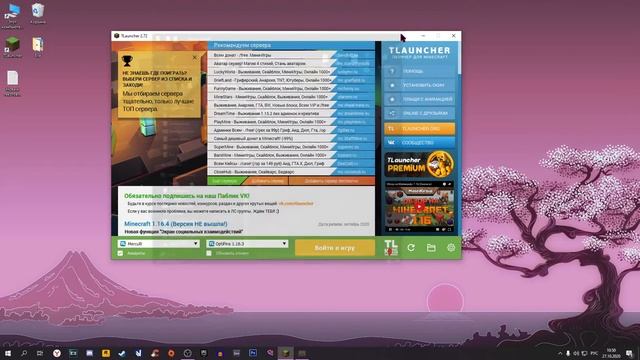Select the PlayMine server row
Viewport: 640px width, 360px height.
(x=291, y=122)
